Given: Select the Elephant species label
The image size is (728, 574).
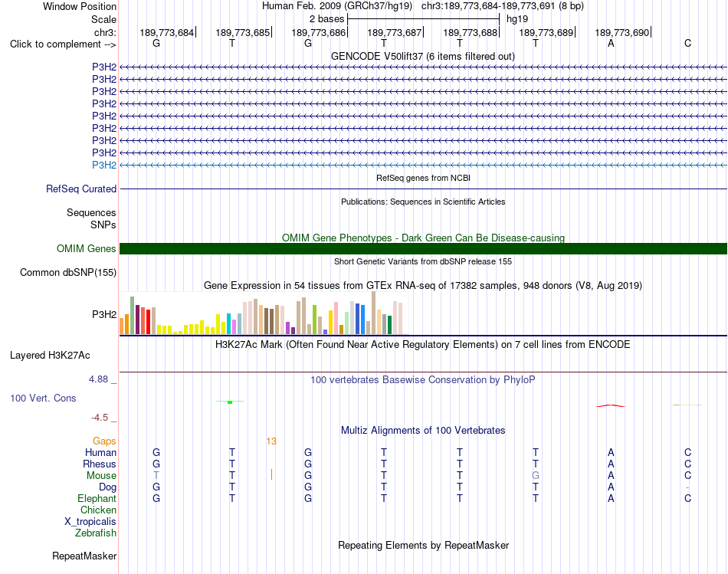Looking at the screenshot, I should (x=97, y=499).
